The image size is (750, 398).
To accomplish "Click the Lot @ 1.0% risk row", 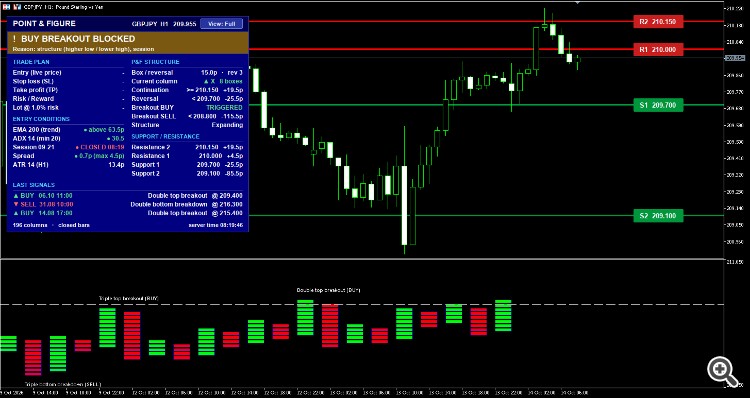I will click(68, 108).
